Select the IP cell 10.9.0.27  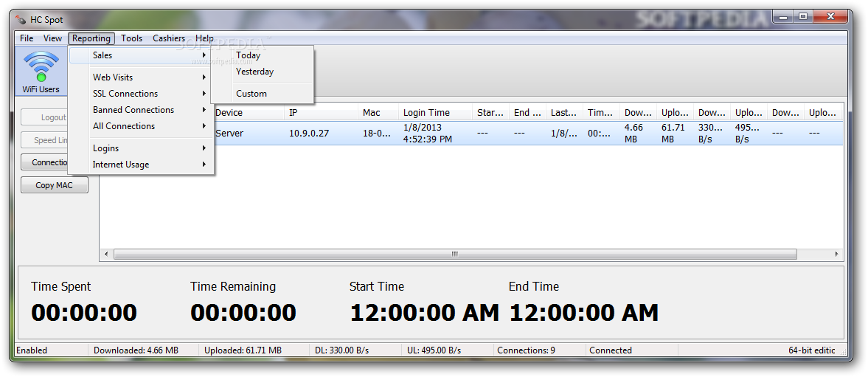309,134
